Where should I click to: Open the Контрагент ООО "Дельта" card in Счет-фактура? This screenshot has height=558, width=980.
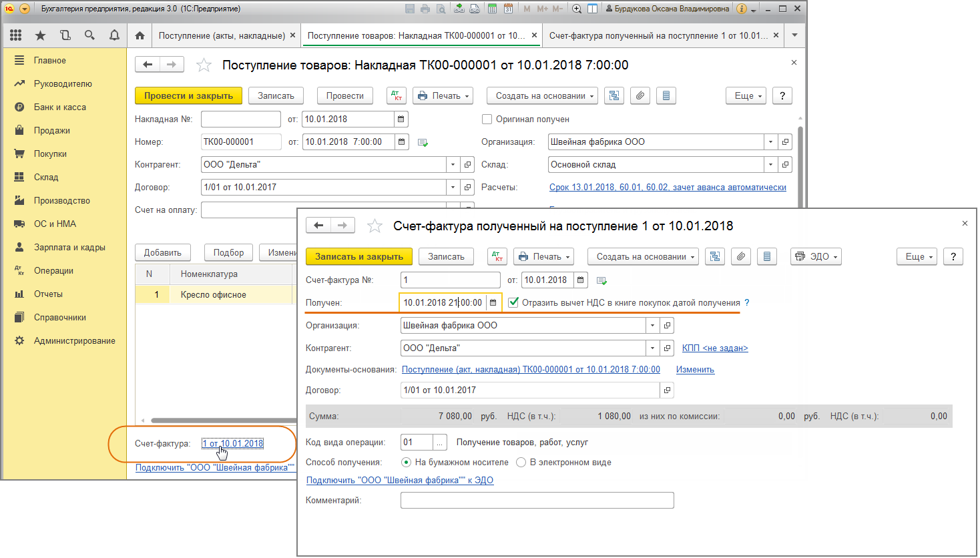click(667, 348)
